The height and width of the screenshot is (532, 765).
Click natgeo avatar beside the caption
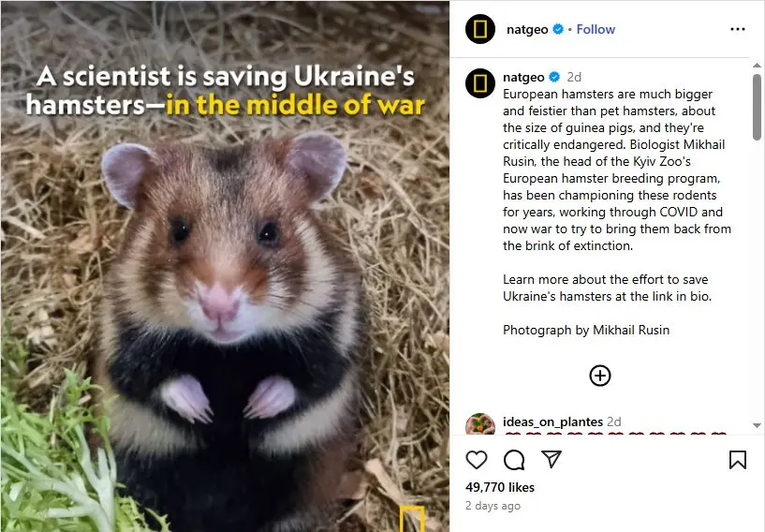click(480, 83)
